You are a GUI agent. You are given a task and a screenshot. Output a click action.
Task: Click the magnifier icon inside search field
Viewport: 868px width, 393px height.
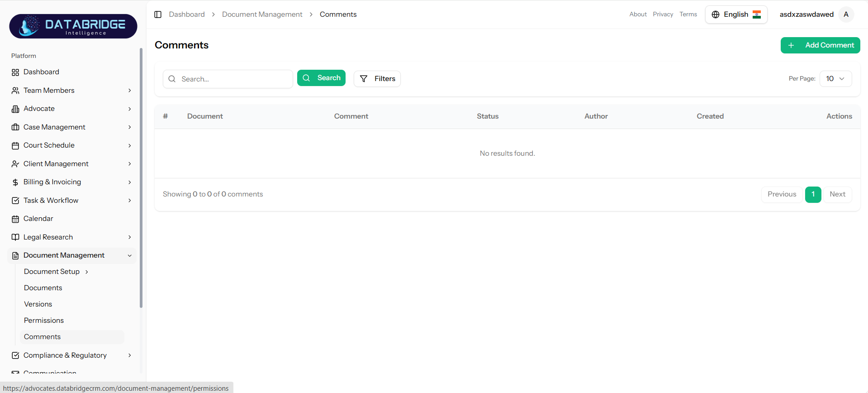point(172,79)
